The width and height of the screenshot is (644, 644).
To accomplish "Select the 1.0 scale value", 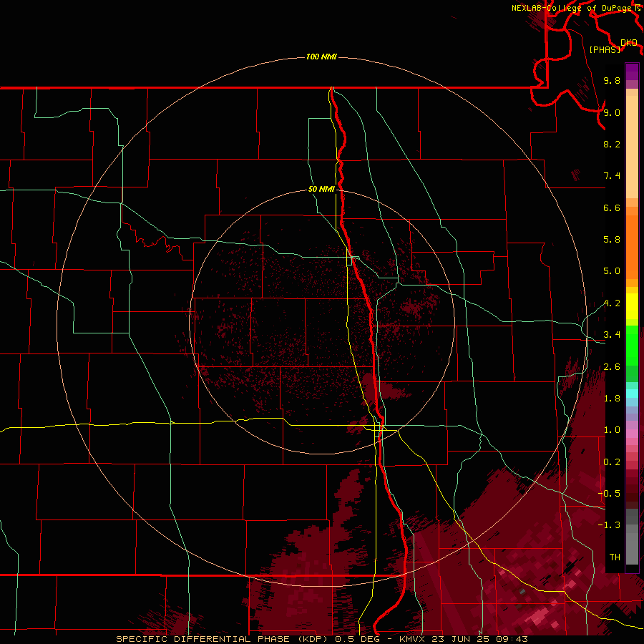I will [612, 430].
